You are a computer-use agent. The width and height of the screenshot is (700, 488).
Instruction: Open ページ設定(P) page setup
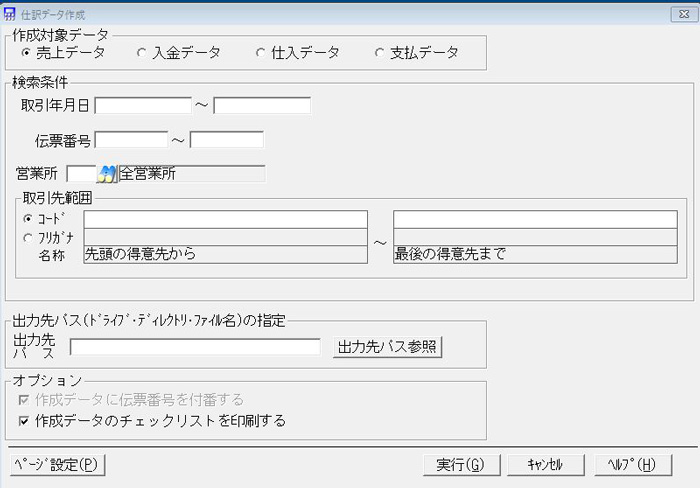(x=56, y=465)
